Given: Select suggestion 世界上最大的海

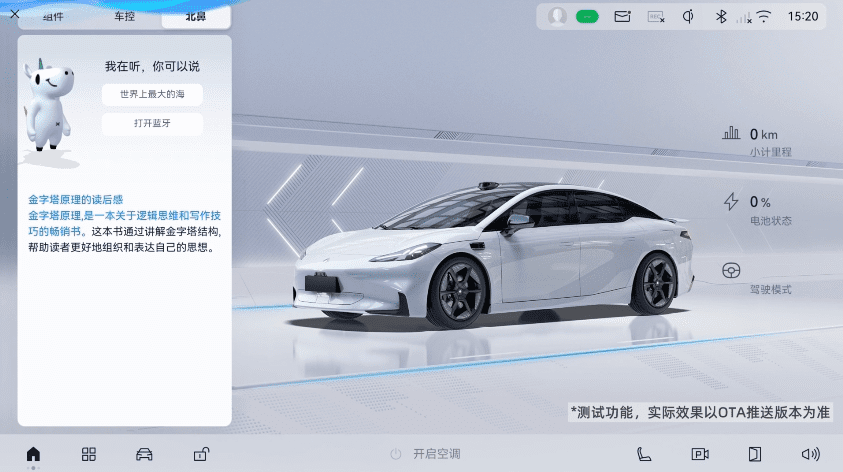Looking at the screenshot, I should pyautogui.click(x=152, y=94).
